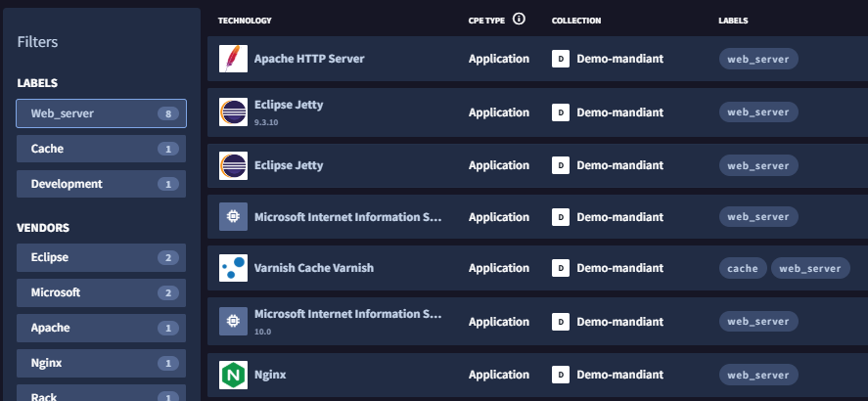Open the Apache HTTP Server technology link
This screenshot has height=401, width=868.
click(x=309, y=59)
